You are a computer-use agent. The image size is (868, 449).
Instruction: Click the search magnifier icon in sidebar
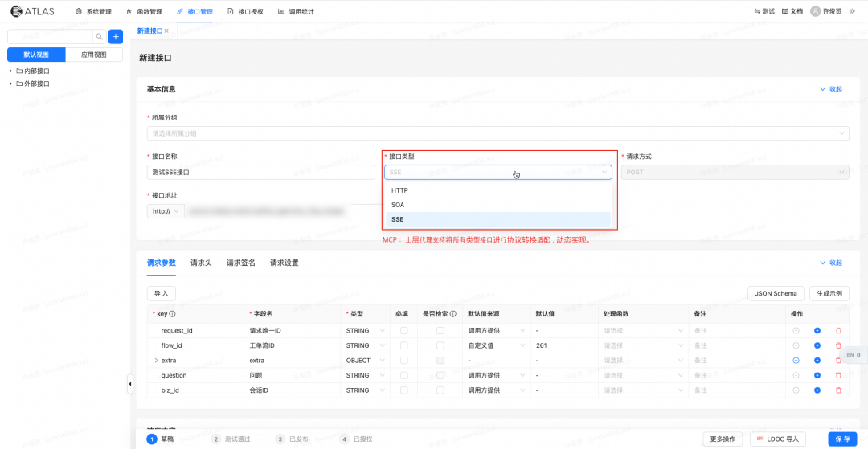[x=99, y=36]
